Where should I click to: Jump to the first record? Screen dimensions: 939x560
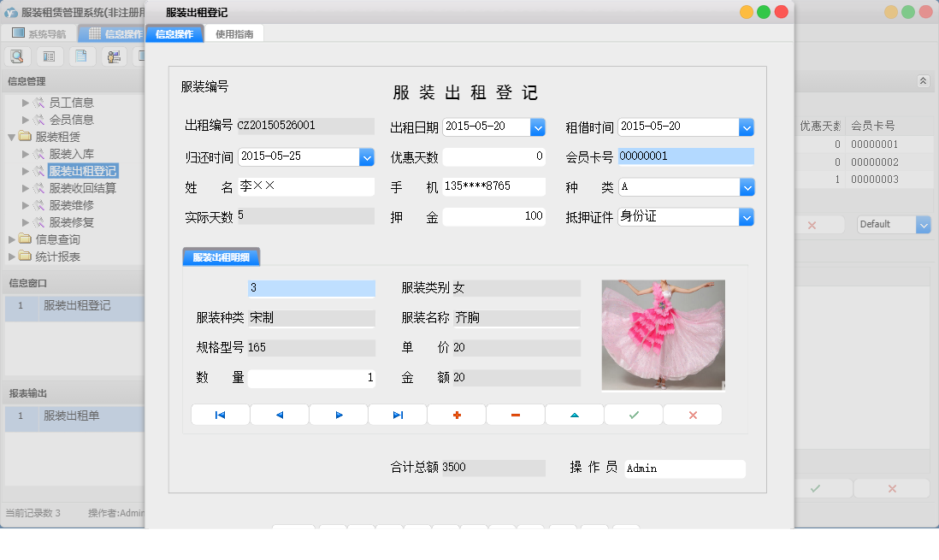tap(220, 414)
